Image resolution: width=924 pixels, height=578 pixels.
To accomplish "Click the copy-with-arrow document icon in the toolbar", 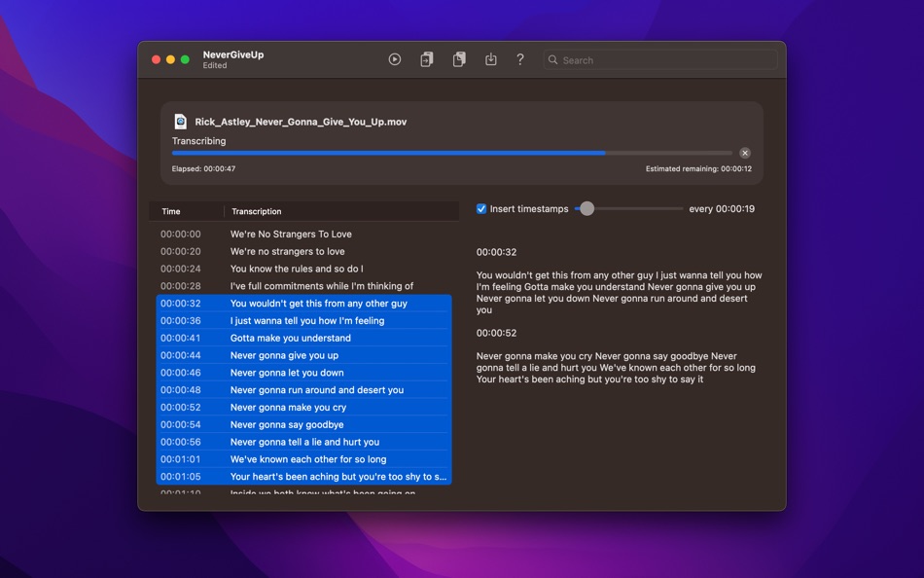I will (x=427, y=59).
